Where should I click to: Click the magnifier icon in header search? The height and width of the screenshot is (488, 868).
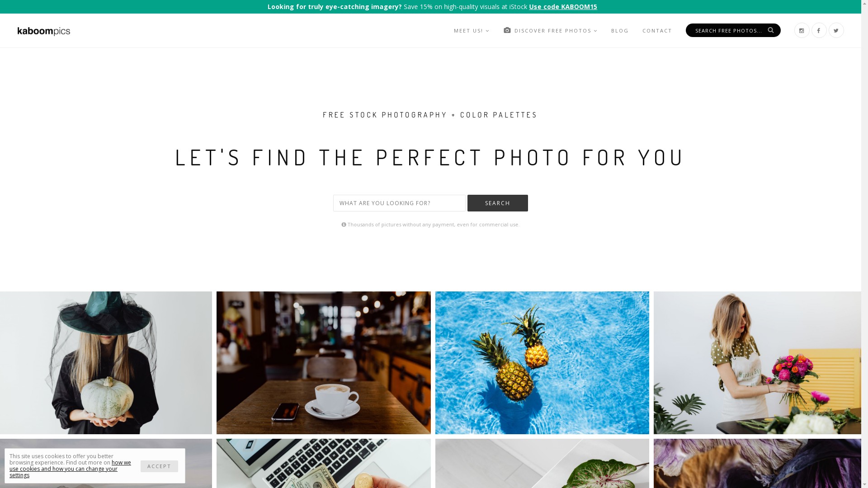771,30
